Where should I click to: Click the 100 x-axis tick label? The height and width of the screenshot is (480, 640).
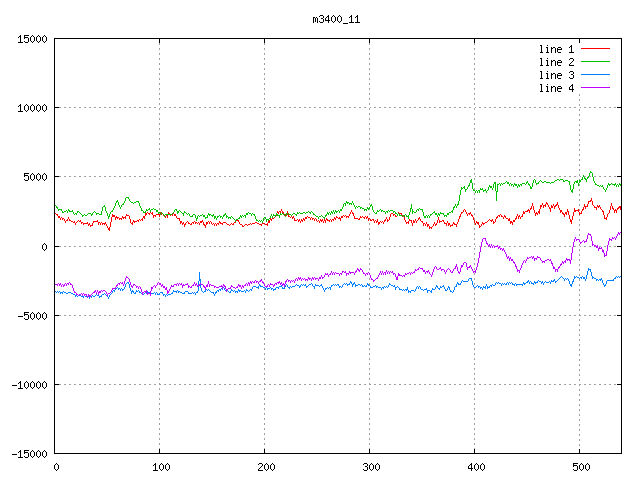pos(160,467)
